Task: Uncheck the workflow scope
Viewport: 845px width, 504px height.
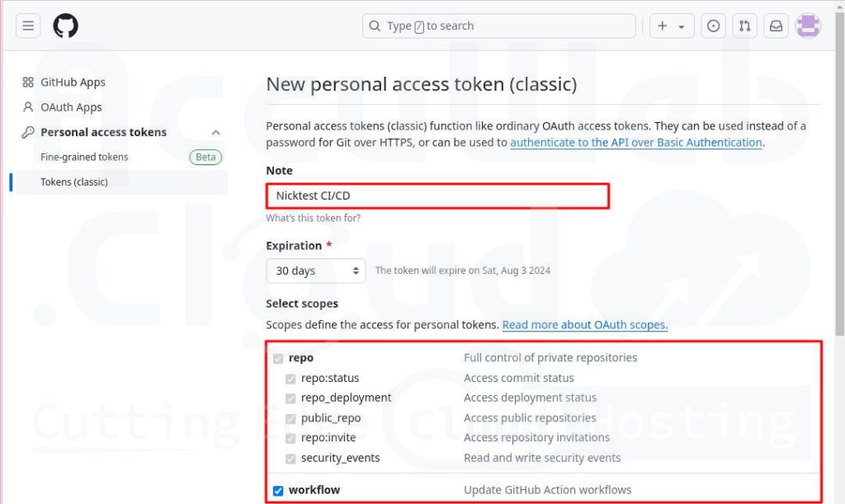Action: click(278, 490)
